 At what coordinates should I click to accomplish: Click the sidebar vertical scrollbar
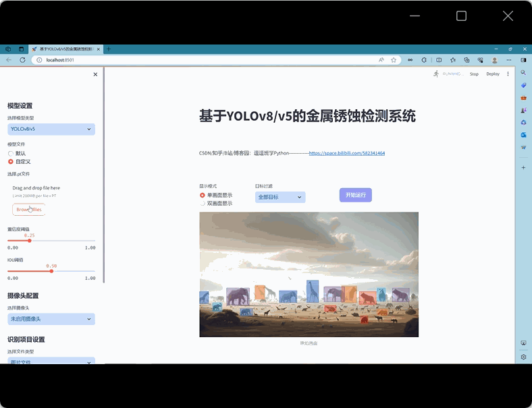(x=104, y=175)
